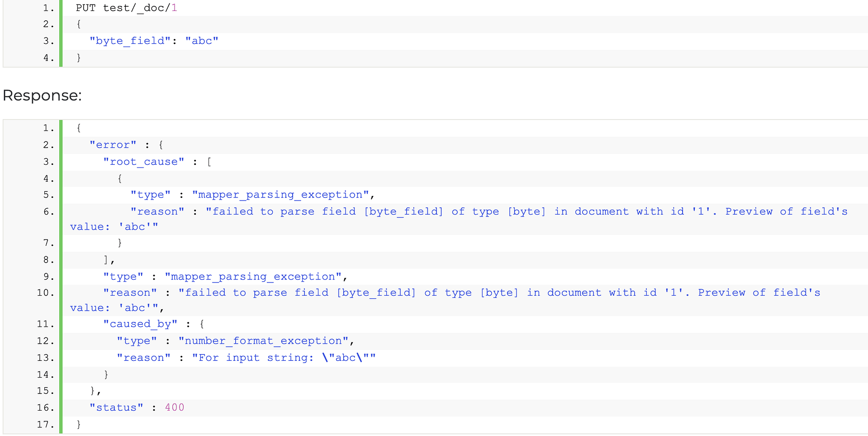Select the "reason" text on line 6
Screen dimensions: 868x436
(x=157, y=211)
